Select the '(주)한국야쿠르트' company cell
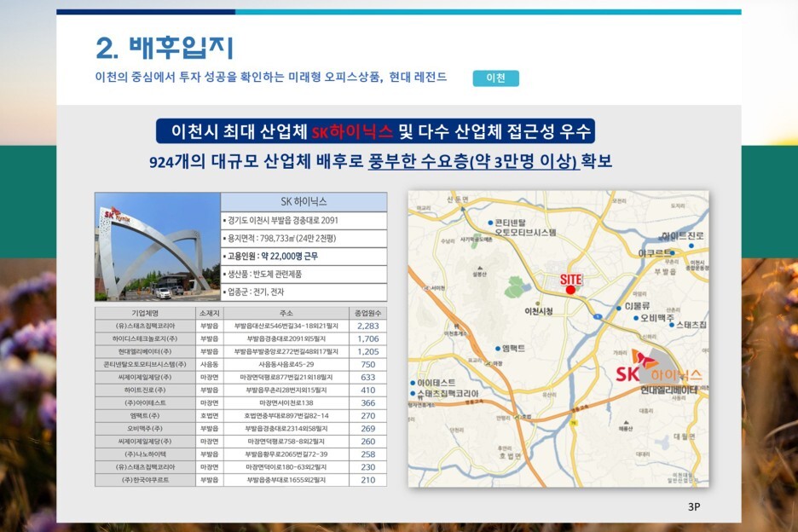Image resolution: width=798 pixels, height=532 pixels. pyautogui.click(x=145, y=480)
